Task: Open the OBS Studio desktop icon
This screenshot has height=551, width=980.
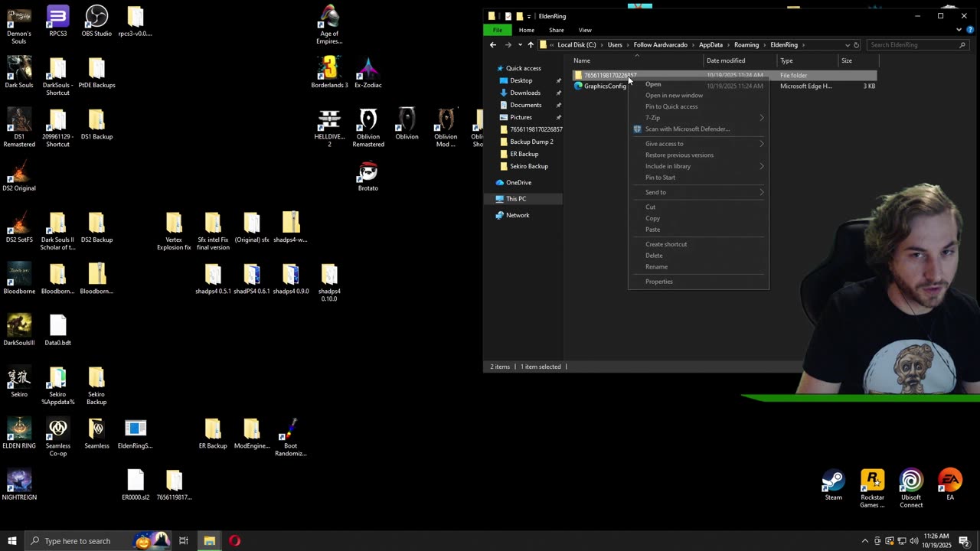Action: (96, 17)
